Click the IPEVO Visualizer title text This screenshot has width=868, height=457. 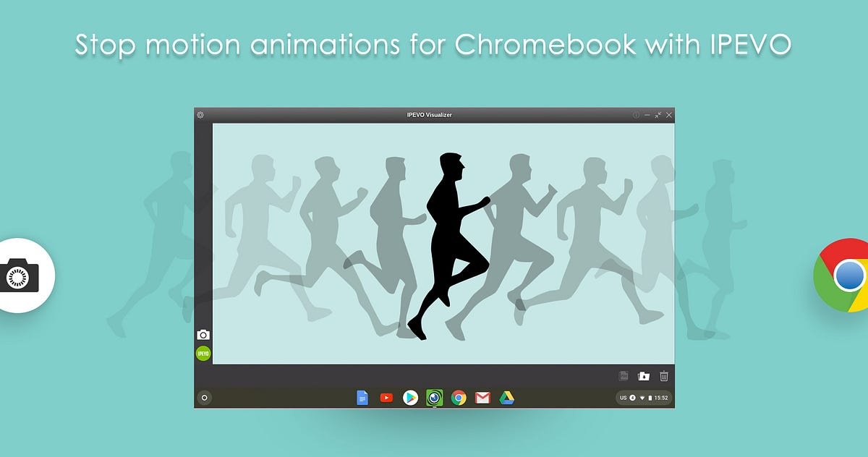click(430, 115)
